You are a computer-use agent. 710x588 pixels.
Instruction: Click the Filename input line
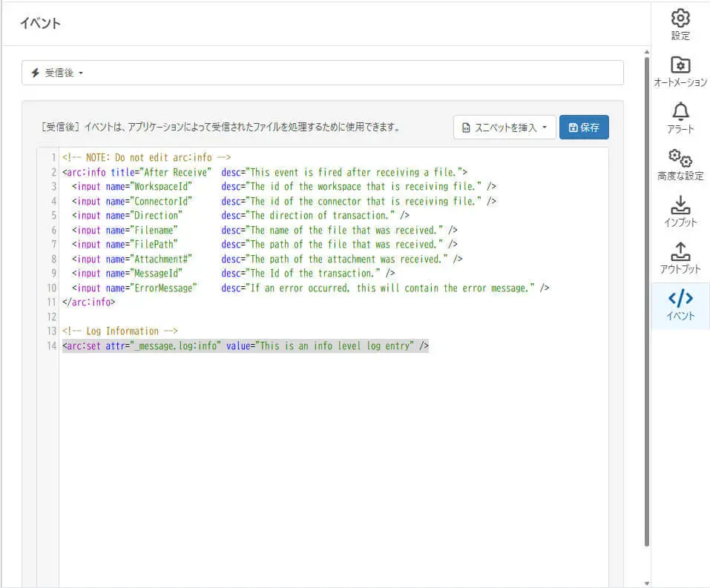[x=264, y=230]
